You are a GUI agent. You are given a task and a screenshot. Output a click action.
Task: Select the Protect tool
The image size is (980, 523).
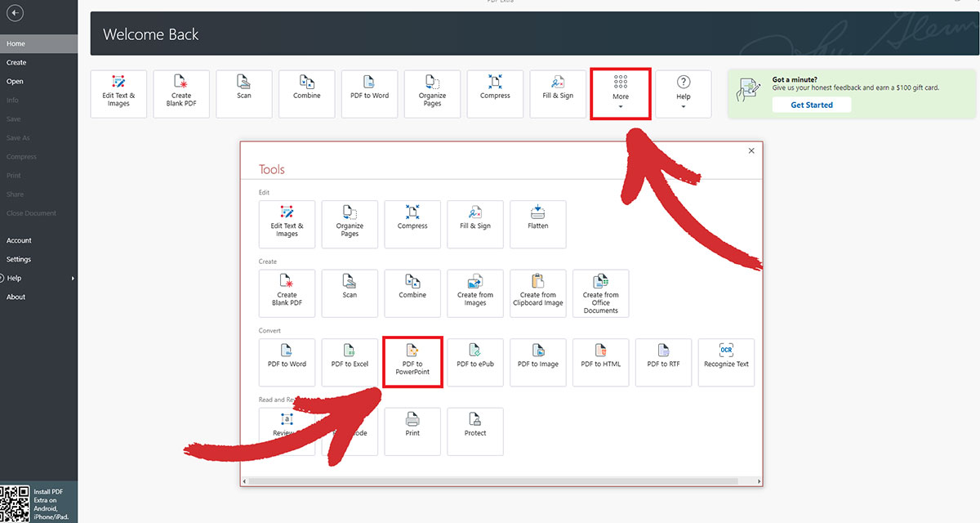pos(474,431)
